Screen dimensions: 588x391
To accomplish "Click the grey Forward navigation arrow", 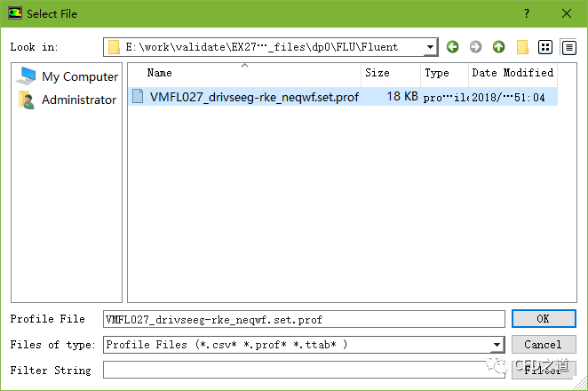I will [x=476, y=47].
